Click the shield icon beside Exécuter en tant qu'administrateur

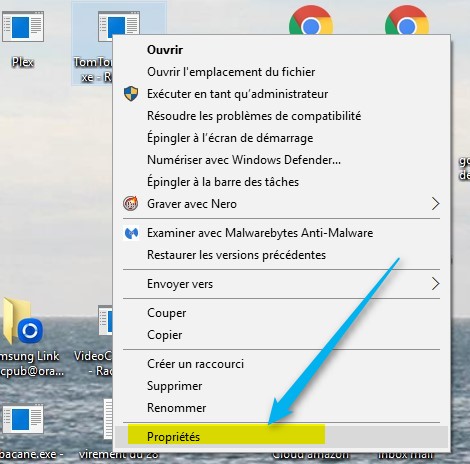[131, 94]
